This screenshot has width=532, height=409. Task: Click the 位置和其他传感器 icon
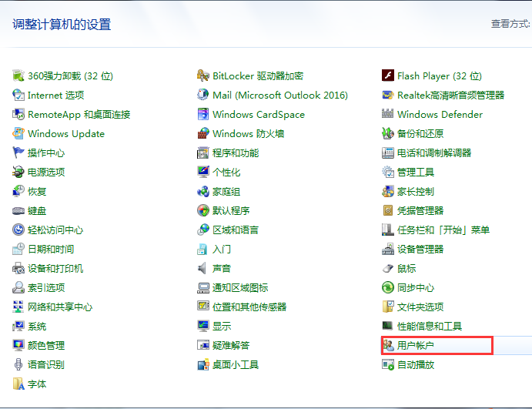[x=203, y=307]
